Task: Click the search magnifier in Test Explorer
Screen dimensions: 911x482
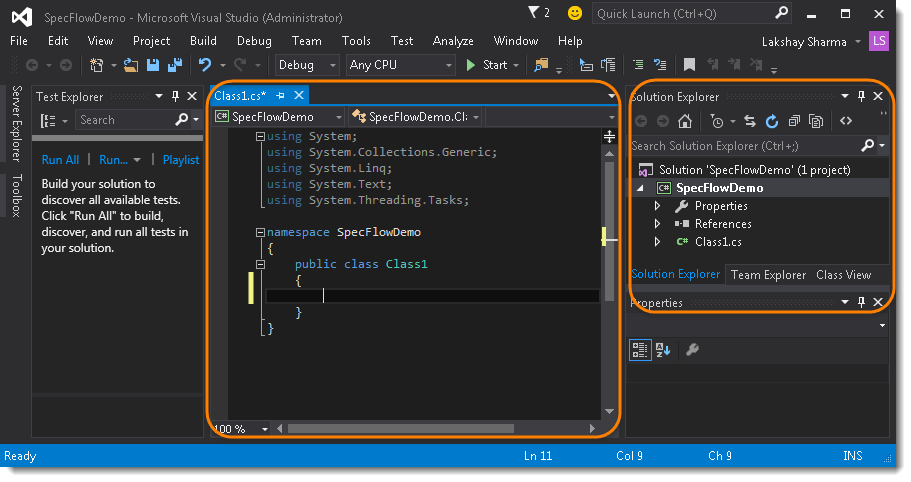Action: 182,120
